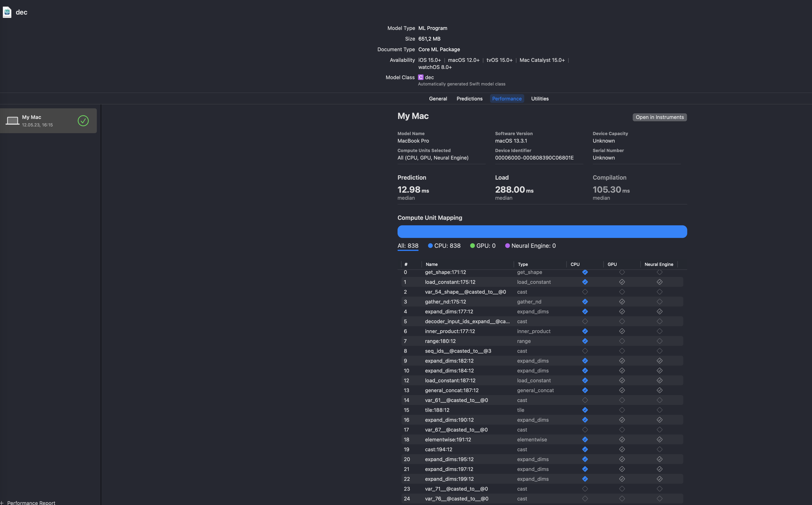The width and height of the screenshot is (812, 505).
Task: Click CPU diamond for range:180:12 row
Action: (x=585, y=341)
